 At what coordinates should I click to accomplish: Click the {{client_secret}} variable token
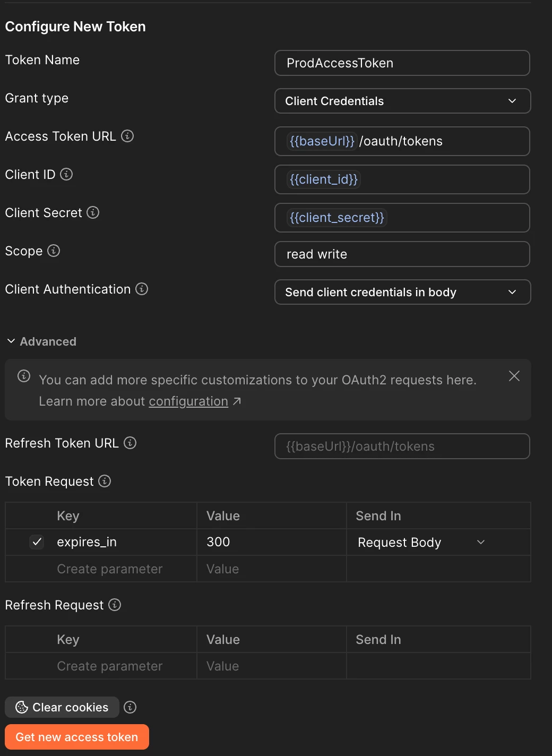[x=337, y=218]
